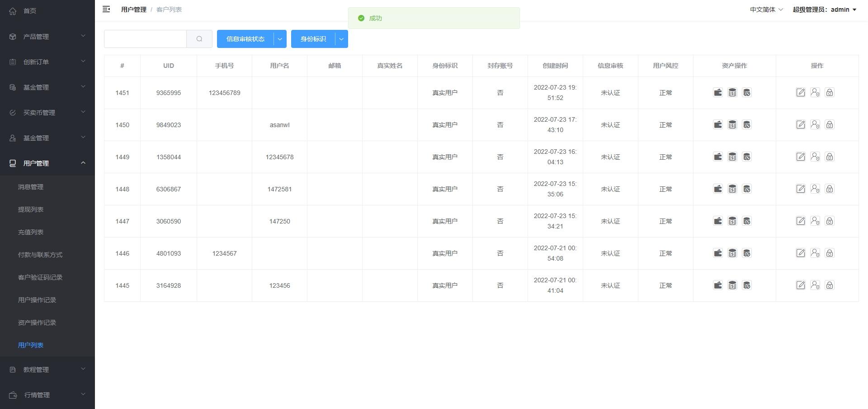Click coin stack icon for UID 9365995
This screenshot has width=868, height=409.
732,92
